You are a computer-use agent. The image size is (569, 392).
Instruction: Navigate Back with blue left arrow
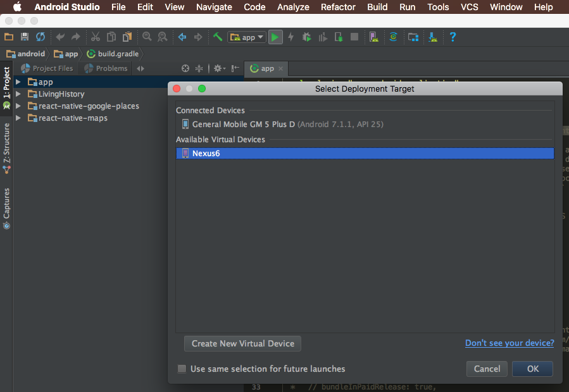coord(182,37)
